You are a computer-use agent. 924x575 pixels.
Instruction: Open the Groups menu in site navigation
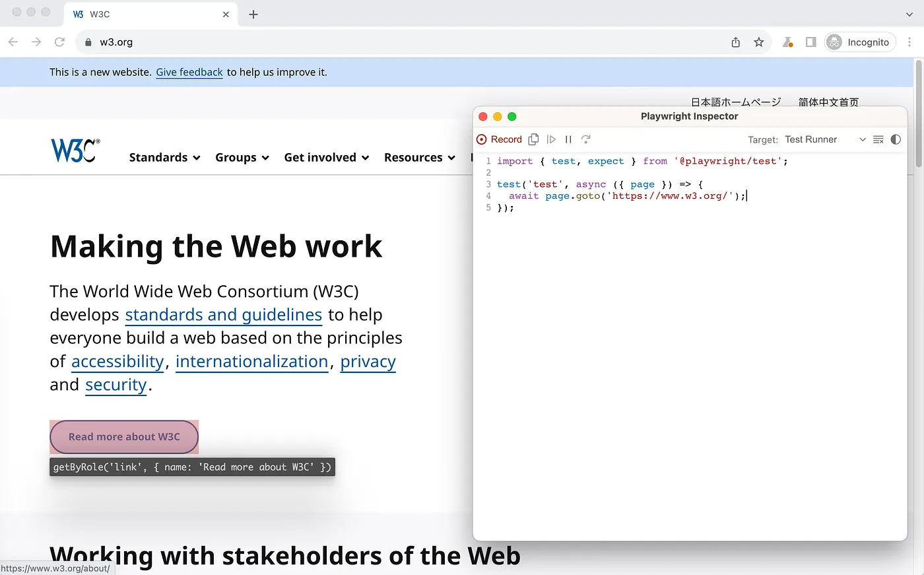tap(242, 158)
